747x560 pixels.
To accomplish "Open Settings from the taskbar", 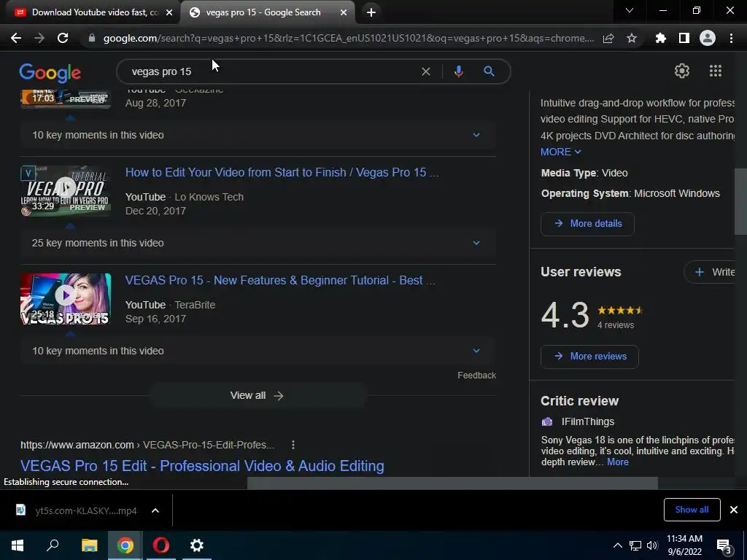I will click(x=197, y=545).
